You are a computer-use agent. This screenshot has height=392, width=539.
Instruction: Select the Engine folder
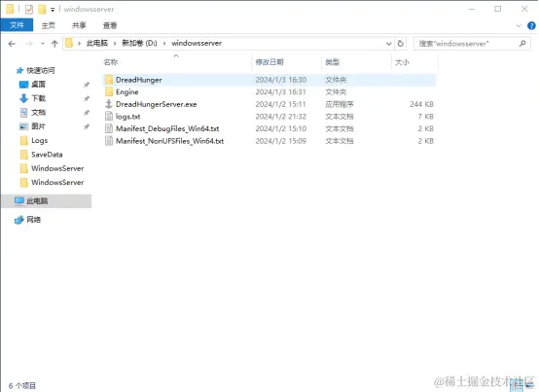(x=126, y=92)
